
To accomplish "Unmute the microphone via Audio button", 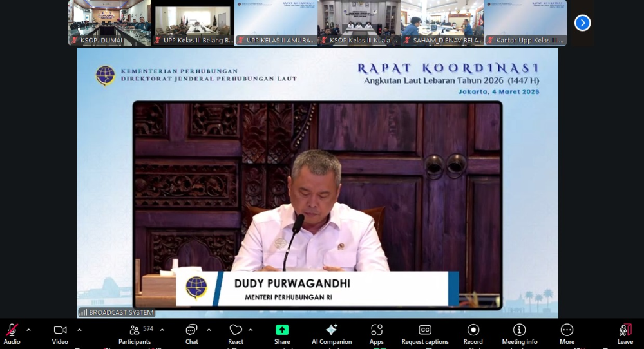I will click(x=12, y=334).
